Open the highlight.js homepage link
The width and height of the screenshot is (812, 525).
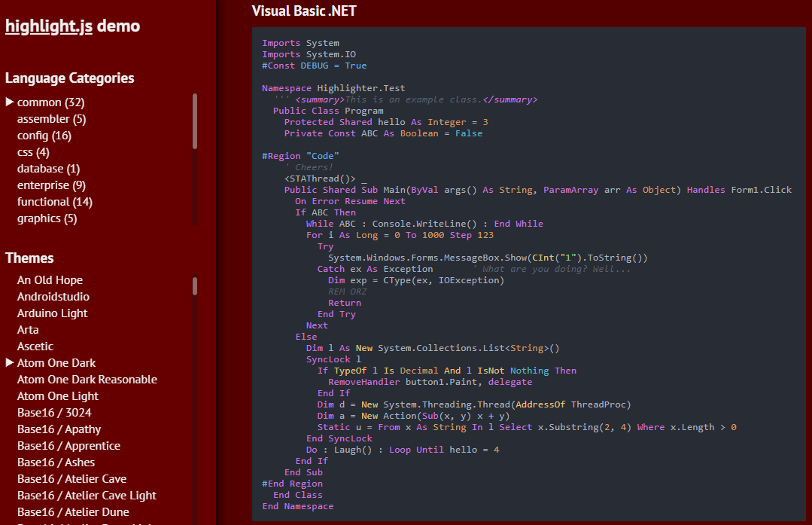49,26
